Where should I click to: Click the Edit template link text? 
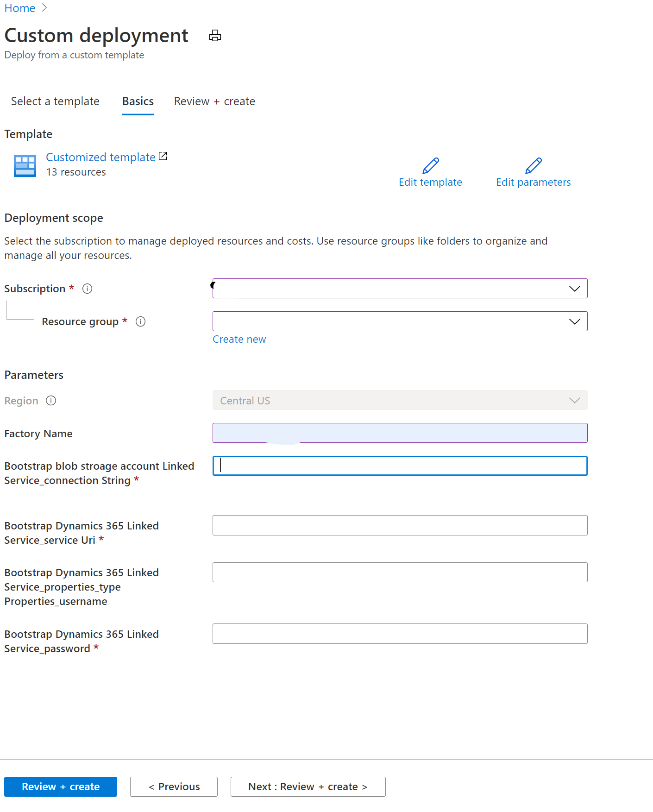click(x=430, y=182)
